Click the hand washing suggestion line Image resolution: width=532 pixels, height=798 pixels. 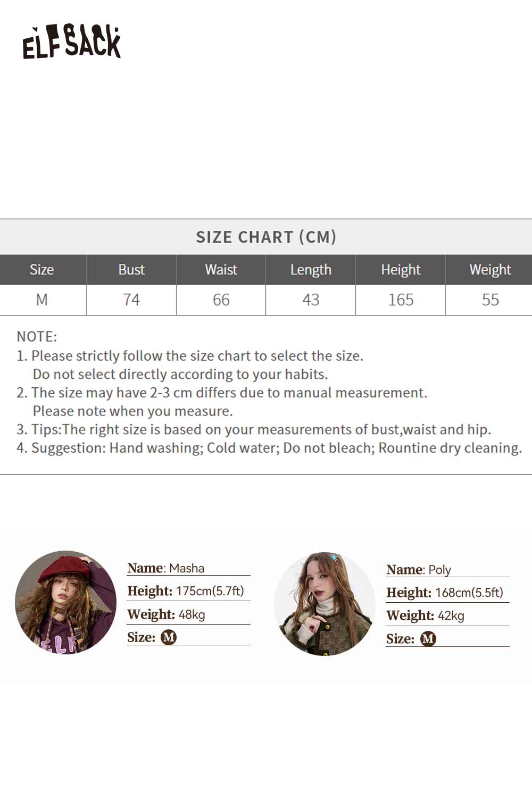[269, 448]
